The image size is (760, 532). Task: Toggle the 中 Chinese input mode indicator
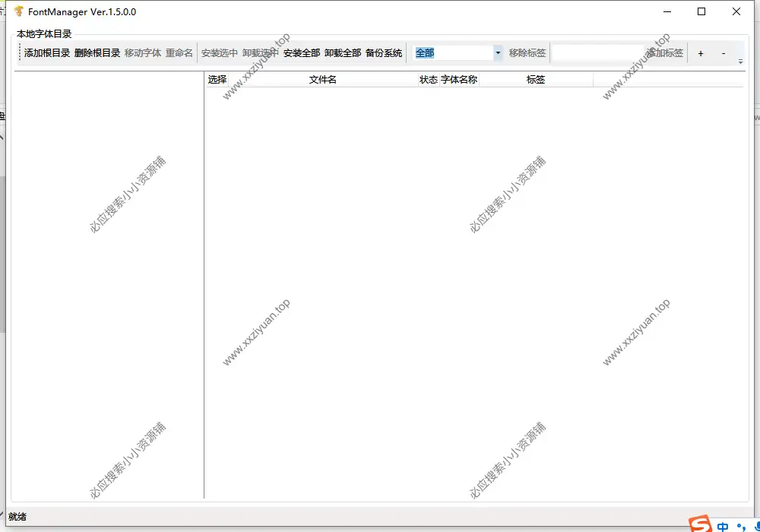[x=723, y=527]
